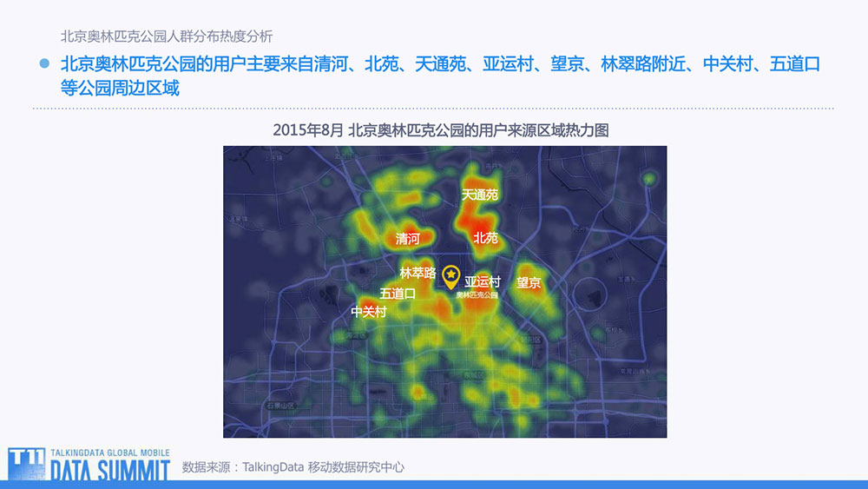Click the blue summary text paragraph
This screenshot has width=868, height=489.
coord(440,76)
